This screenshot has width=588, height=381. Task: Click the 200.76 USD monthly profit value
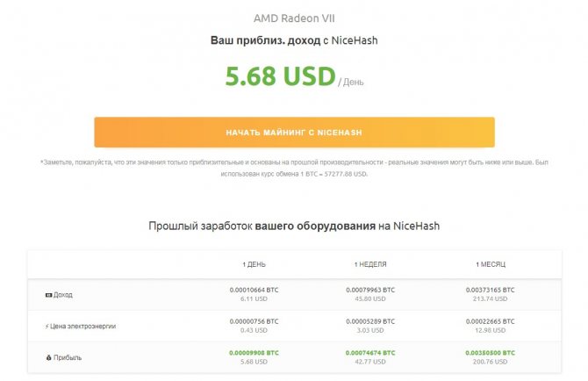490,362
